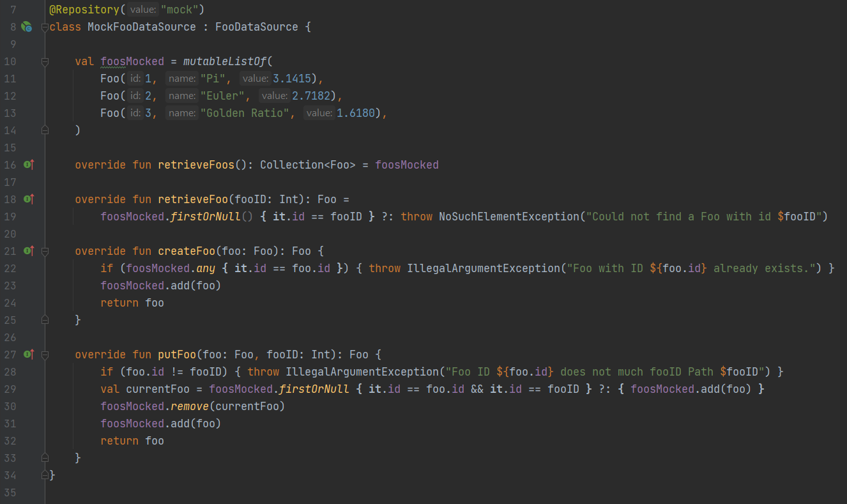
Task: Click the retrieveFoos function name
Action: (196, 165)
